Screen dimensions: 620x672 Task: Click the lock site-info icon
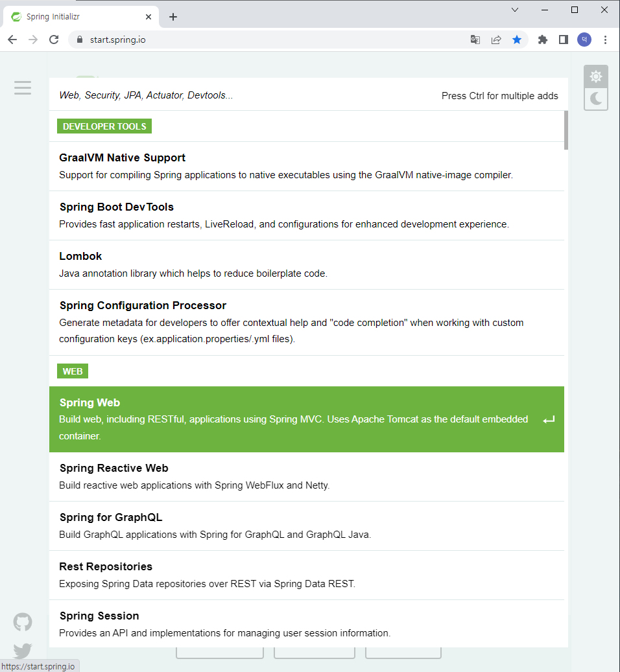pyautogui.click(x=79, y=40)
